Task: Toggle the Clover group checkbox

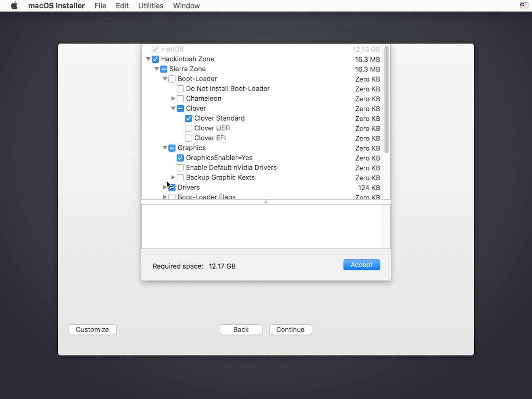Action: click(x=180, y=108)
